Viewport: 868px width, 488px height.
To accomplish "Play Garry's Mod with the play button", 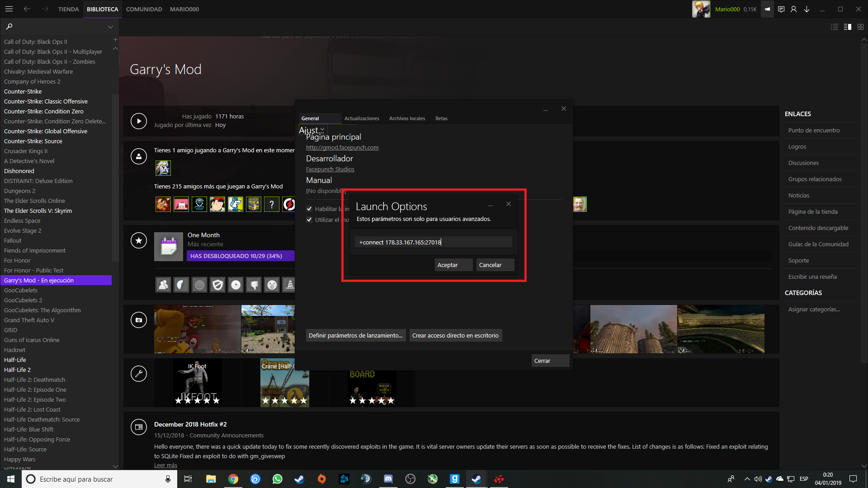I will [x=139, y=121].
